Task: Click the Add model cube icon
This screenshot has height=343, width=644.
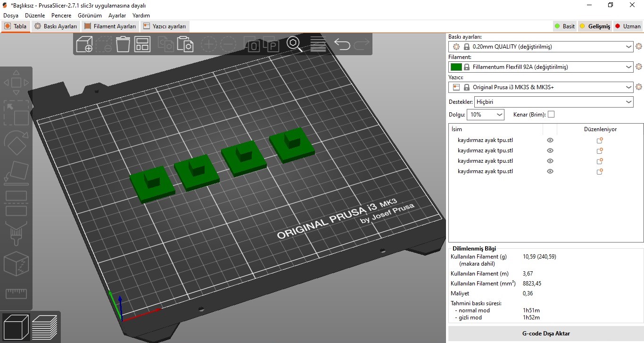Action: point(84,44)
